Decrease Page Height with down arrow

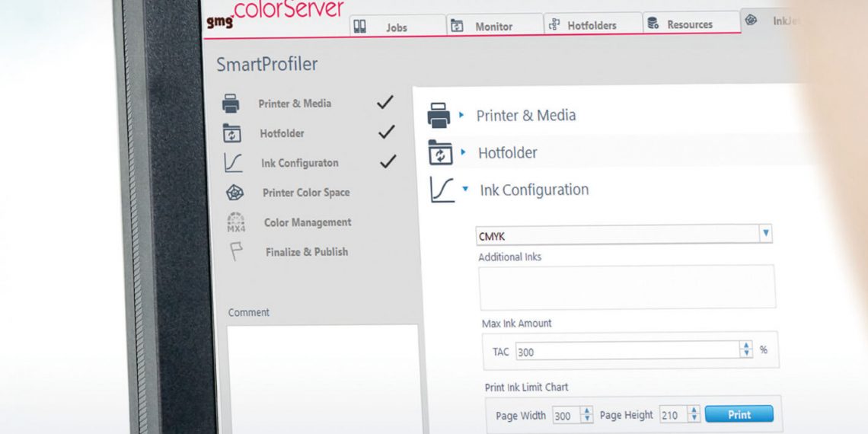coord(694,419)
